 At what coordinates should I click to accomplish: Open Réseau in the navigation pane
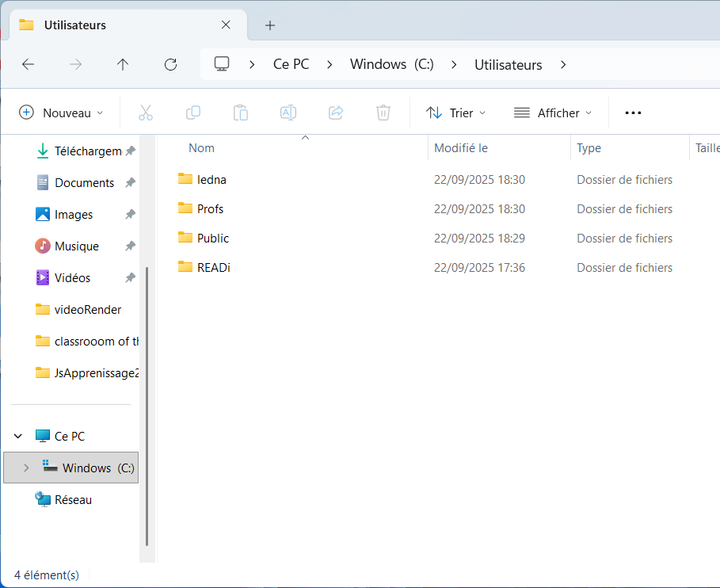click(x=73, y=500)
